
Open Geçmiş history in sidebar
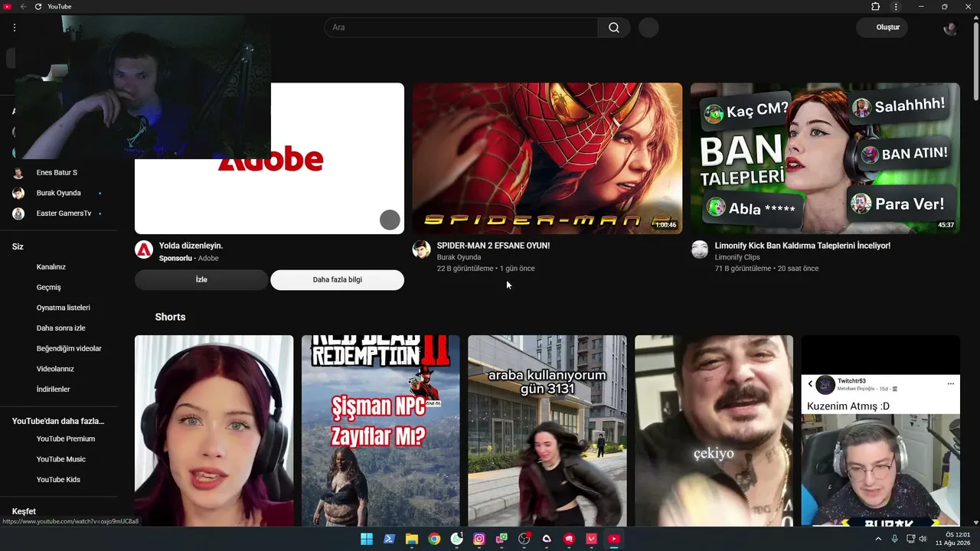(49, 288)
